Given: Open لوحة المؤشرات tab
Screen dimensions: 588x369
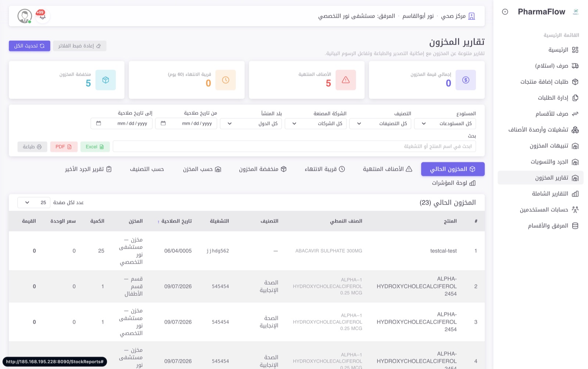Looking at the screenshot, I should (454, 183).
